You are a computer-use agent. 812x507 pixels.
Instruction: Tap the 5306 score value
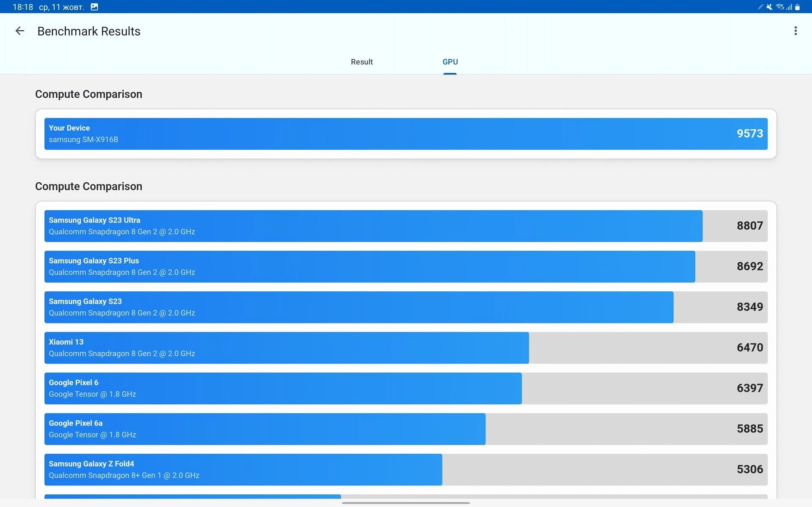pos(749,469)
